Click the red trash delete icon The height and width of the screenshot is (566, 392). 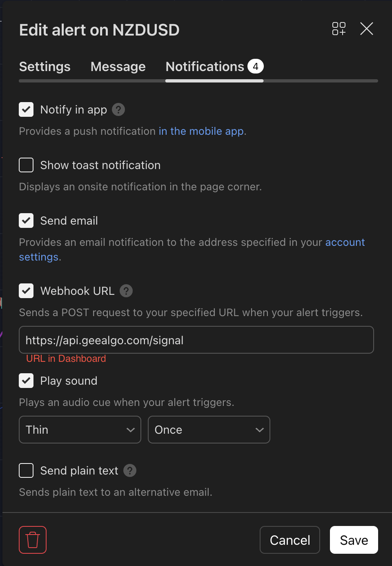(x=33, y=540)
